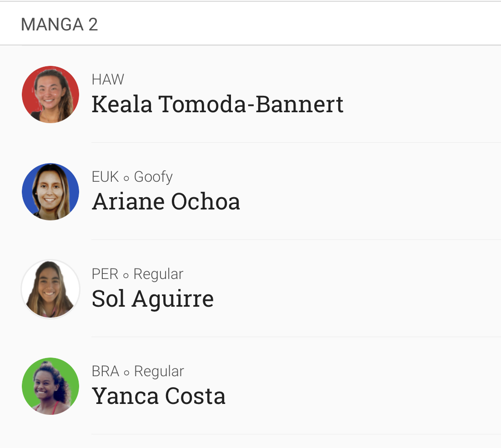This screenshot has height=448, width=501.
Task: Select the Ariane Ochoa name
Action: [x=166, y=201]
